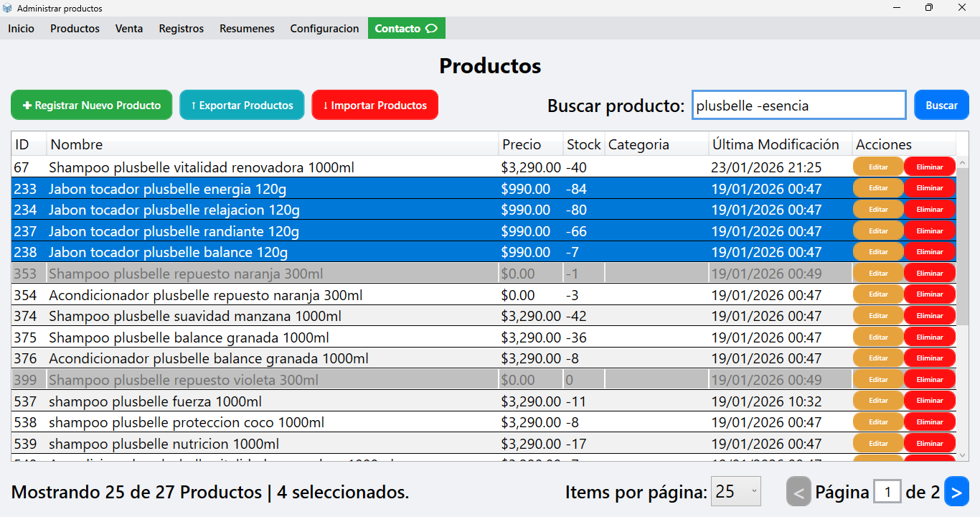Click the down-arrow icon on Importar Productos
The height and width of the screenshot is (517, 980).
[x=324, y=105]
